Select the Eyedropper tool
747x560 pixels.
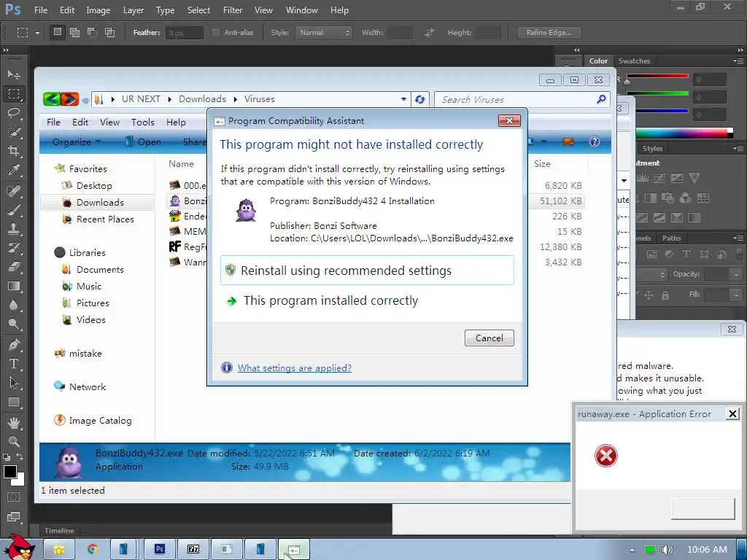coord(14,171)
